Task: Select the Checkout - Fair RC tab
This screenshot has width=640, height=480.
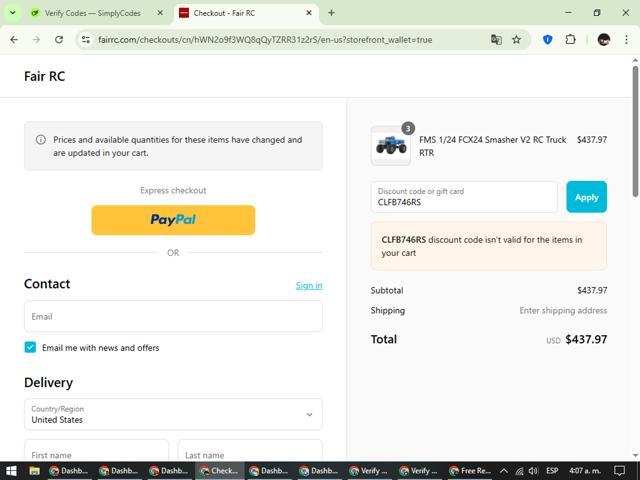Action: coord(246,13)
